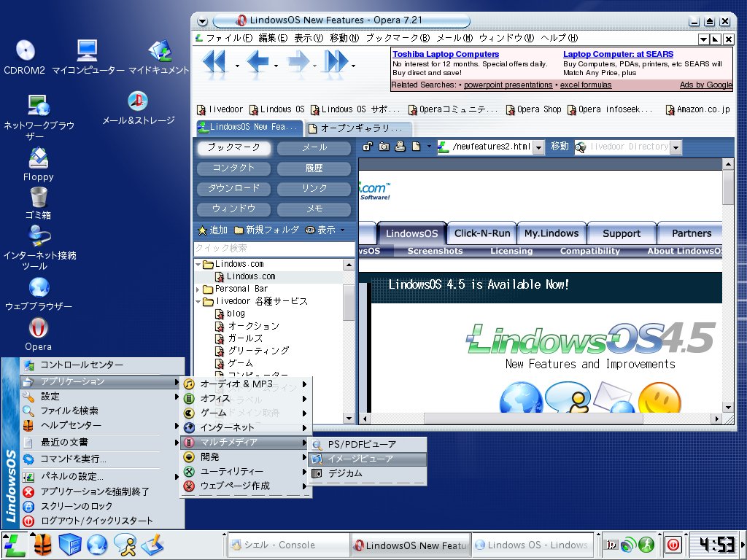This screenshot has height=560, width=747.
Task: Open the address field dropdown arrow
Action: click(x=538, y=147)
